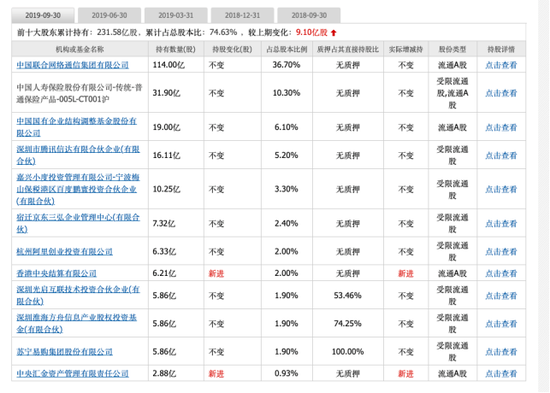Click the 机构或基金名称 column header
The image size is (550, 393).
click(x=80, y=49)
